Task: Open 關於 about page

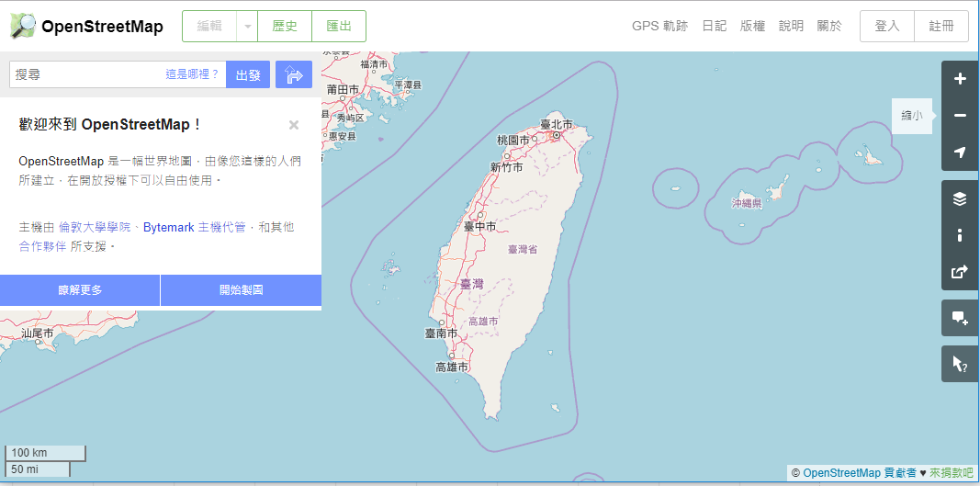Action: click(829, 27)
